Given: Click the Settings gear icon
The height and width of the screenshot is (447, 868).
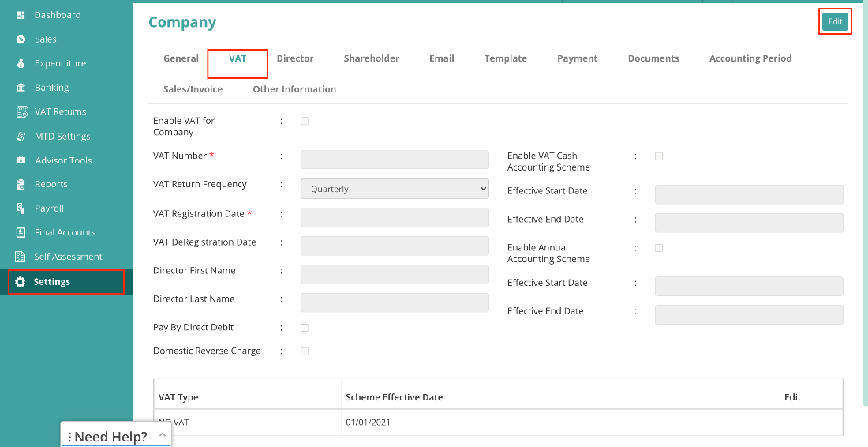Looking at the screenshot, I should tap(21, 282).
